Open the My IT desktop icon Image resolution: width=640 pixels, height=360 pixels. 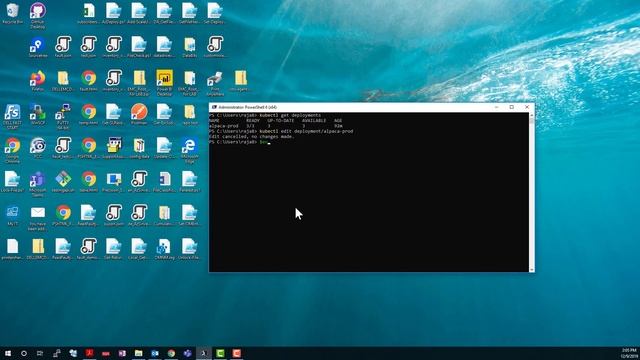coord(12,216)
